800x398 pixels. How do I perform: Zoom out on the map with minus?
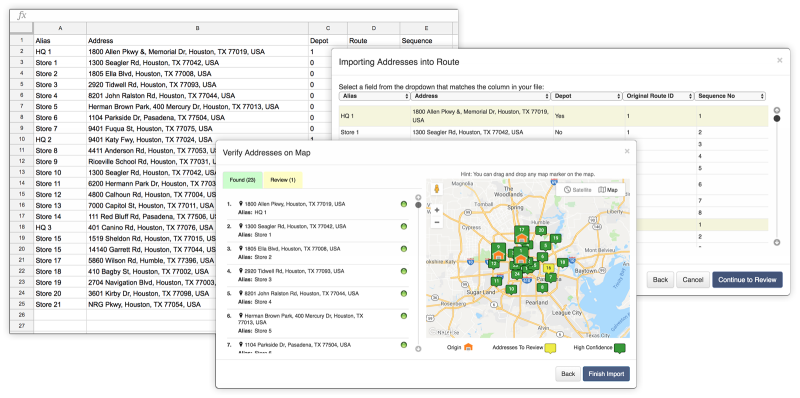(x=437, y=222)
